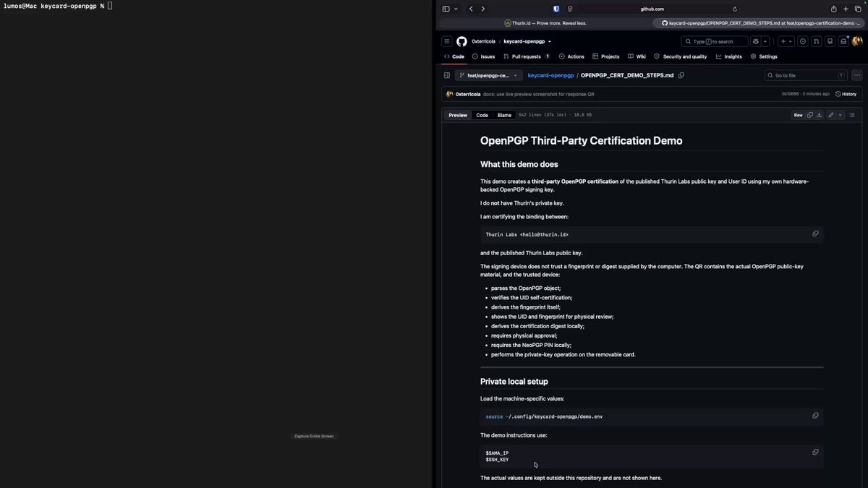Image resolution: width=868 pixels, height=488 pixels.
Task: Open the commit History
Action: [846, 94]
